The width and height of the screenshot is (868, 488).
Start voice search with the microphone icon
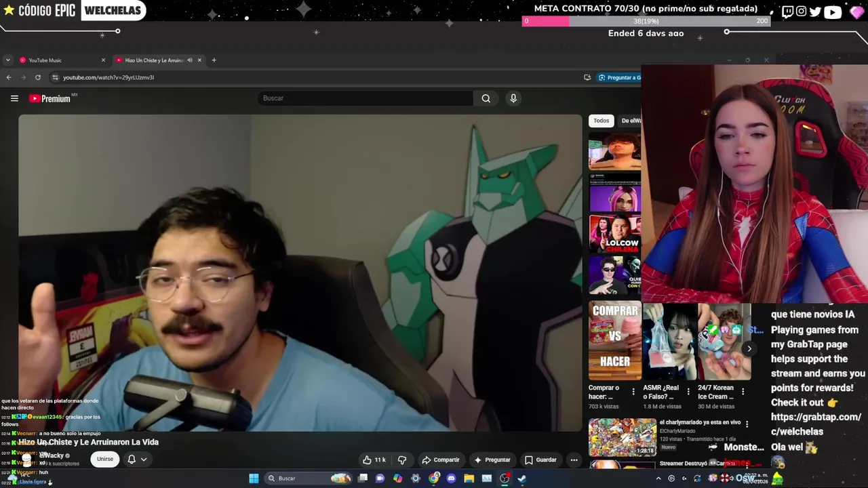pyautogui.click(x=513, y=98)
